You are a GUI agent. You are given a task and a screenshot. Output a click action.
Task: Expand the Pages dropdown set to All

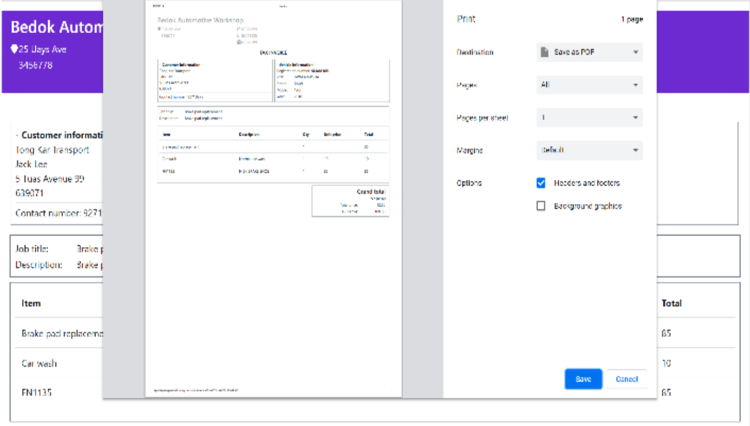coord(589,85)
